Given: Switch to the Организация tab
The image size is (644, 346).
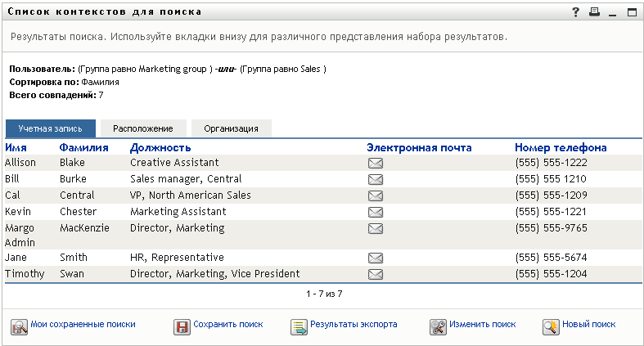Looking at the screenshot, I should 232,128.
